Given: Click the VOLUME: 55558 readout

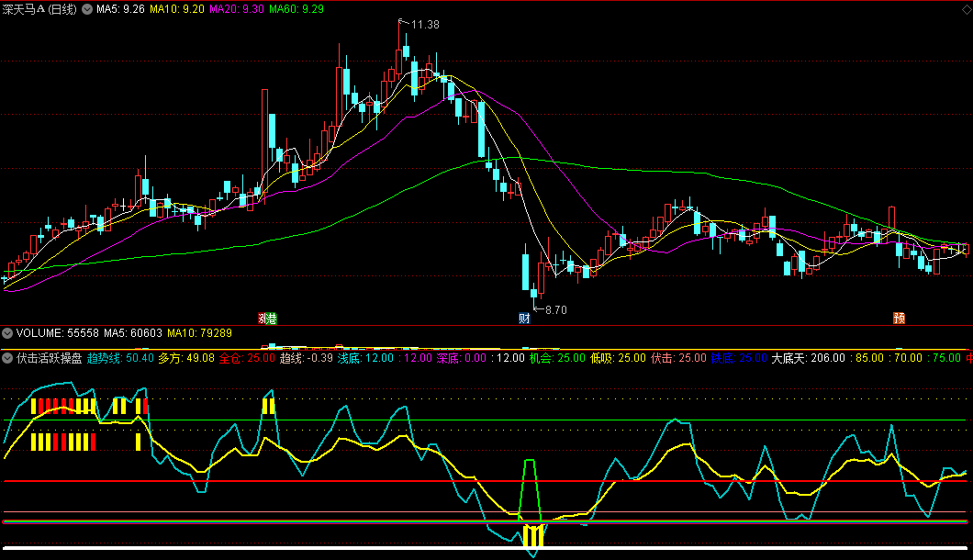Looking at the screenshot, I should (58, 333).
